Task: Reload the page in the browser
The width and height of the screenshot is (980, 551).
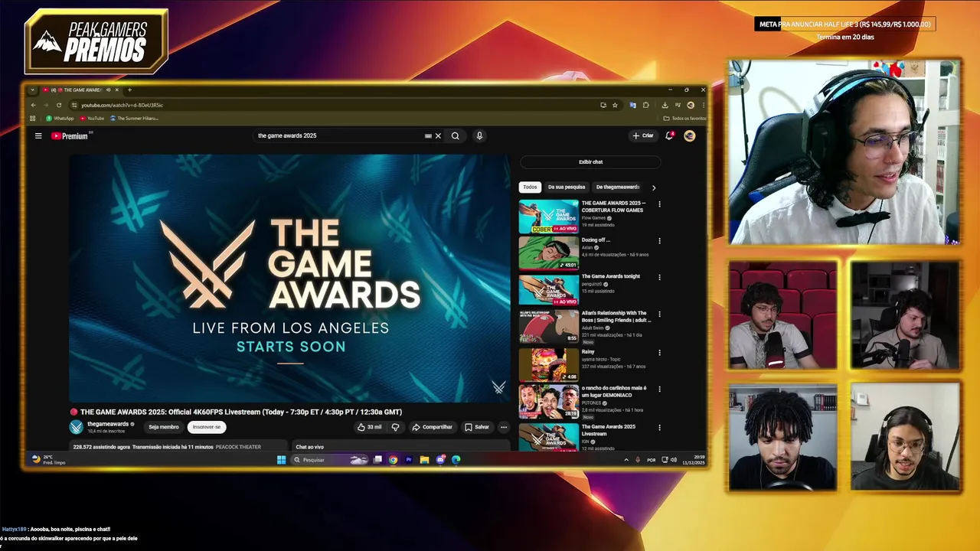Action: coord(59,105)
